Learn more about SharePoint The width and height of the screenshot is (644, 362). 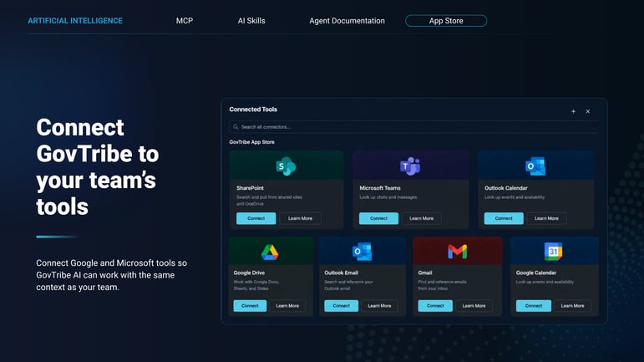click(x=300, y=218)
